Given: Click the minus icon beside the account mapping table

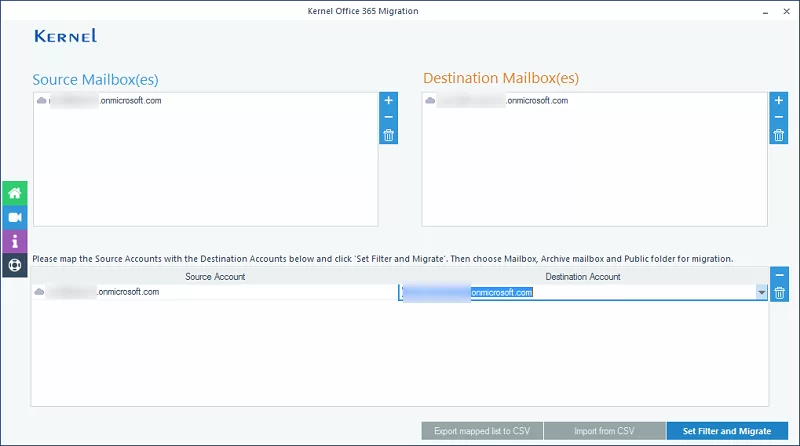Looking at the screenshot, I should [779, 275].
